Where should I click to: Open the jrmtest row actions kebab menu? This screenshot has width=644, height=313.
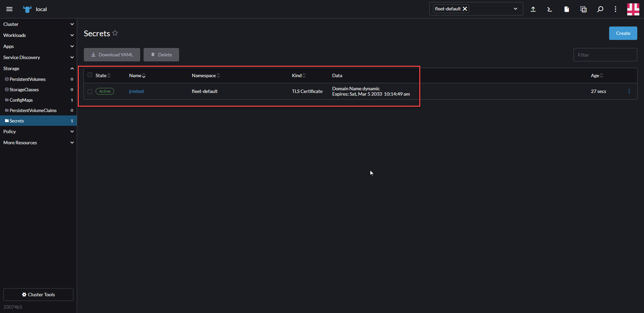pyautogui.click(x=629, y=91)
